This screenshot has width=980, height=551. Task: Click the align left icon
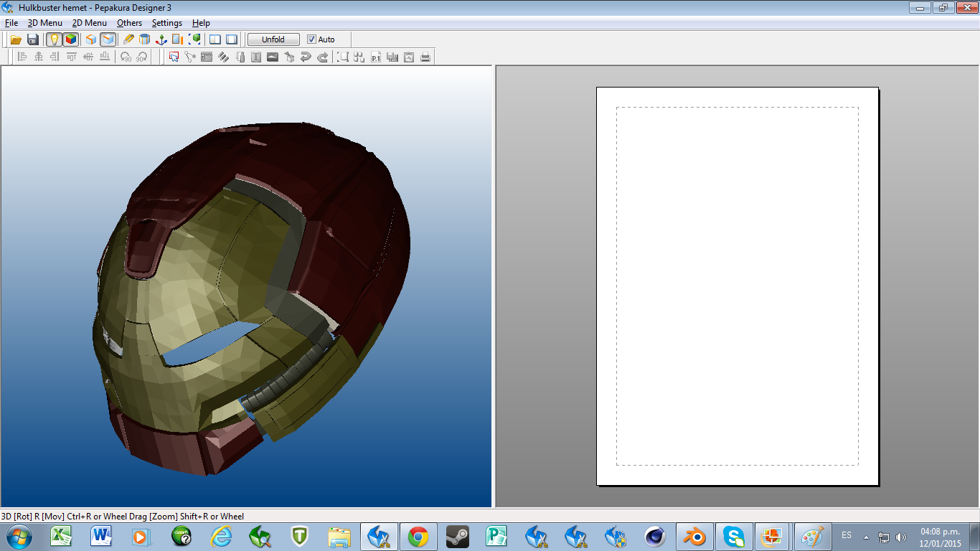click(22, 57)
